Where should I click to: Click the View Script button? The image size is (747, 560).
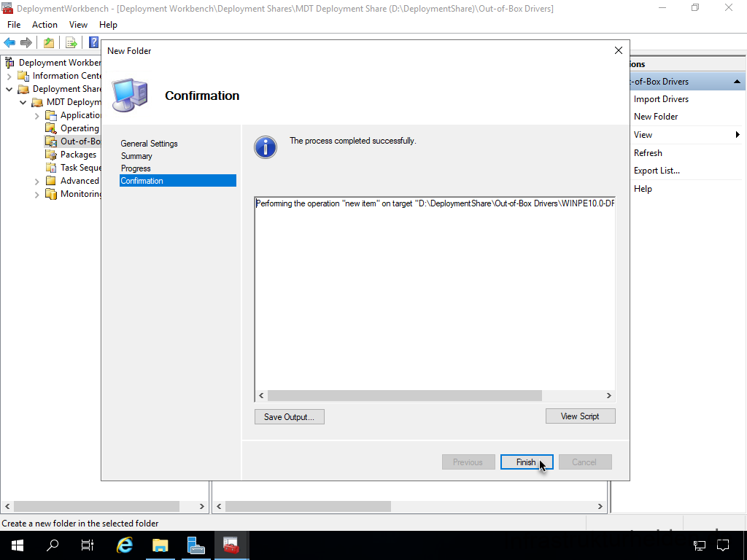580,416
